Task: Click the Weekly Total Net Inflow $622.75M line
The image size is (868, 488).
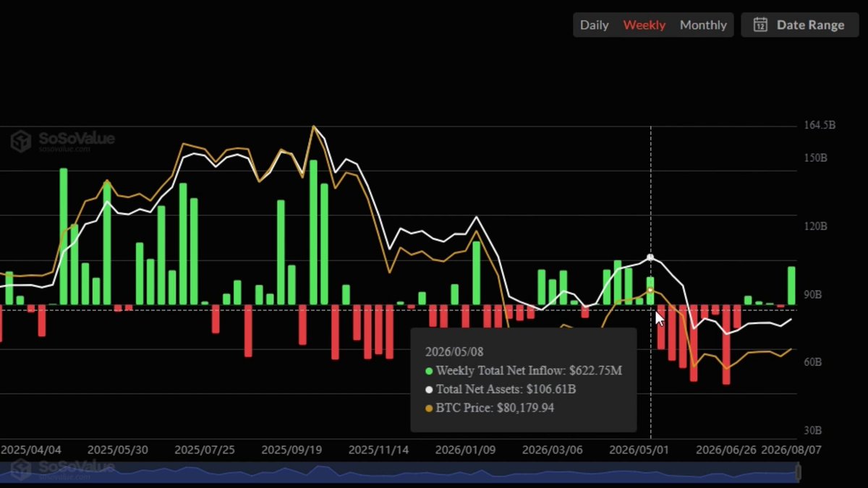Action: point(524,371)
